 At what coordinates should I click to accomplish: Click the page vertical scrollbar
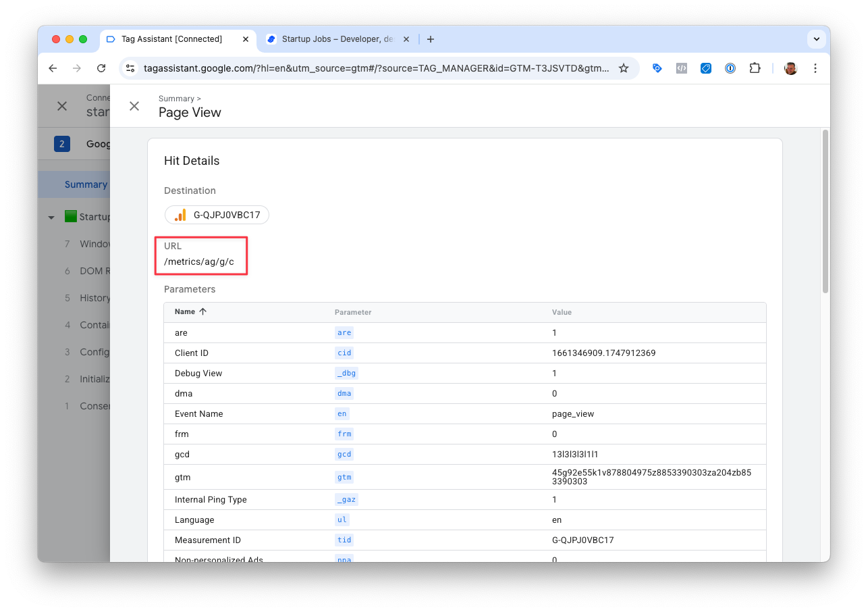point(825,211)
